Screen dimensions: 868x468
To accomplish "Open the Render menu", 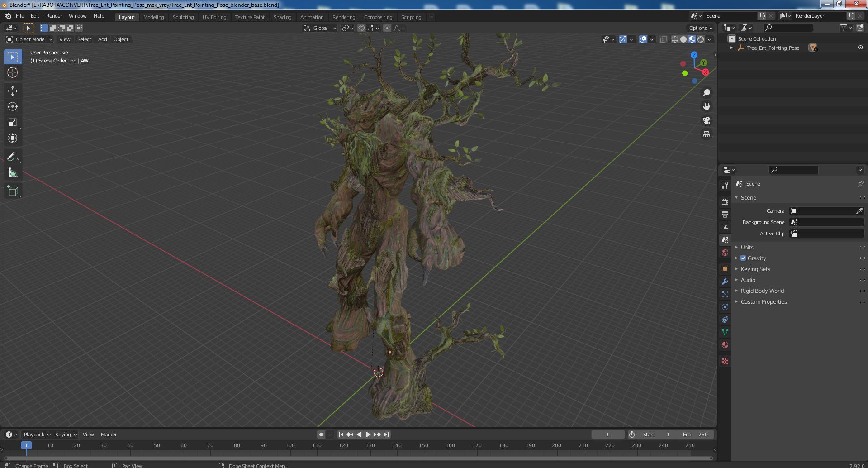I will pyautogui.click(x=54, y=16).
